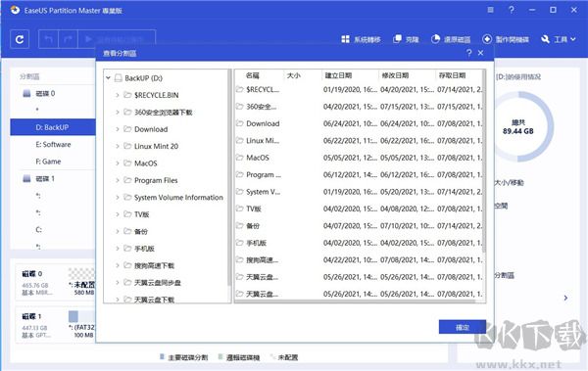Expand the $RECYCLE.BIN tree folder
This screenshot has height=371, width=588.
(x=117, y=95)
